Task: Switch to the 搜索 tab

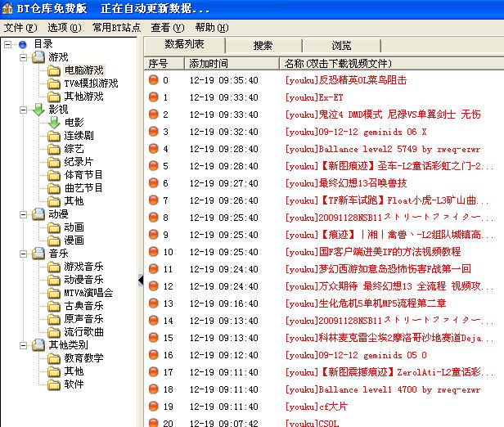Action: point(263,45)
